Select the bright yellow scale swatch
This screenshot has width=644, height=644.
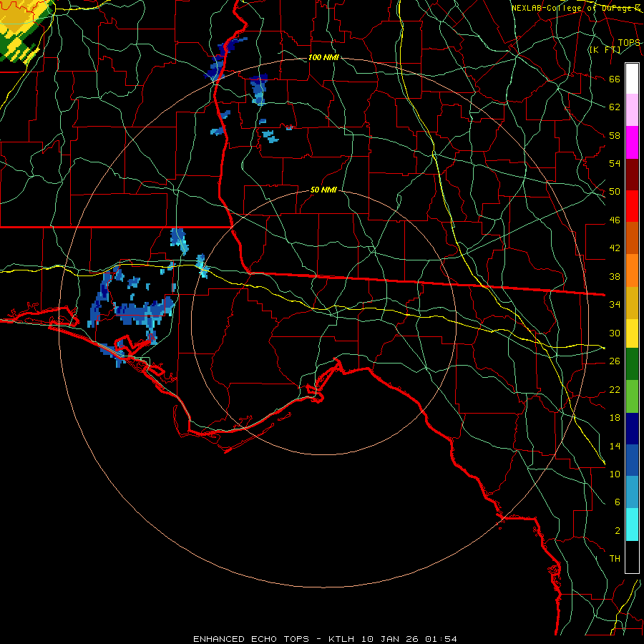[x=632, y=333]
